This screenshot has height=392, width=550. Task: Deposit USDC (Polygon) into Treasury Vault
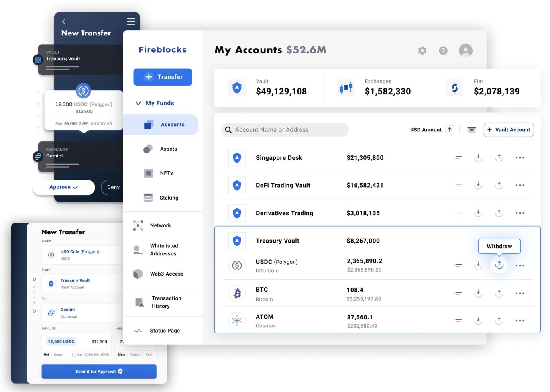[478, 265]
